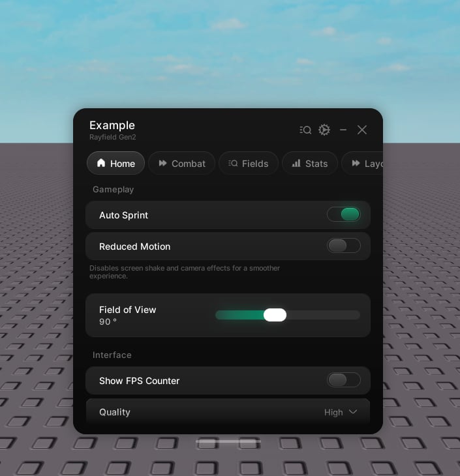460x476 pixels.
Task: Minimize the Example window
Action: tap(343, 130)
